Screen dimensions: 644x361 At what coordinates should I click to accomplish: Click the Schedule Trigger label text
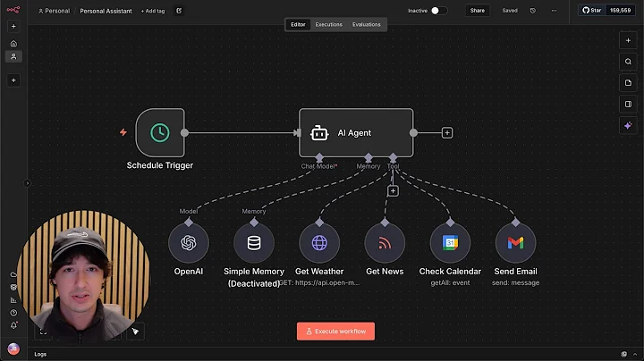click(x=160, y=165)
